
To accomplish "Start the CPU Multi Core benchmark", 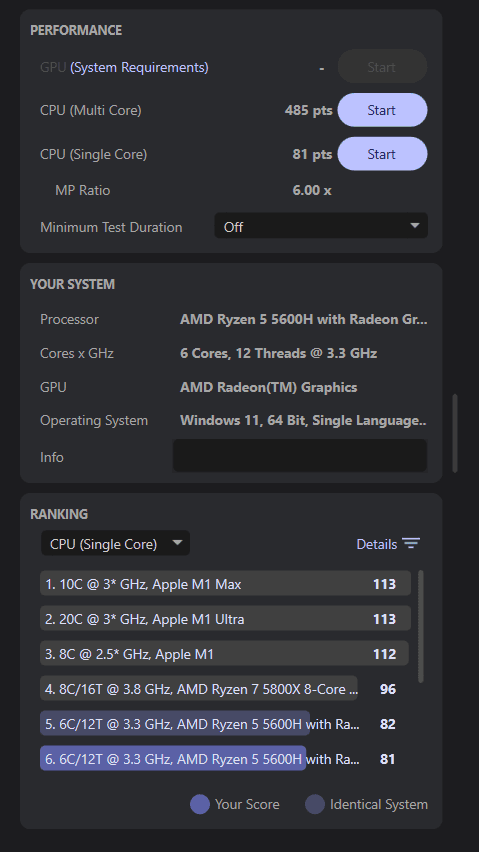I will pyautogui.click(x=382, y=110).
